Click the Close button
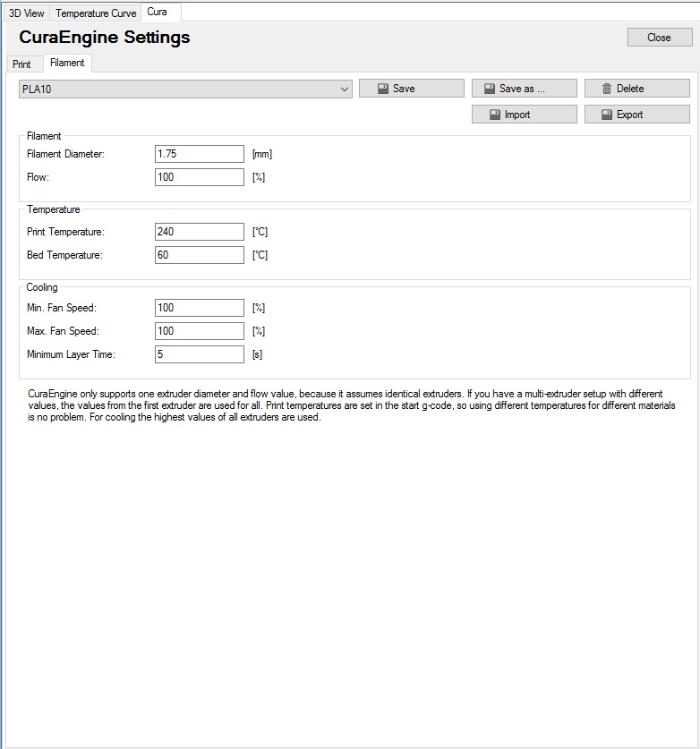 pos(660,38)
